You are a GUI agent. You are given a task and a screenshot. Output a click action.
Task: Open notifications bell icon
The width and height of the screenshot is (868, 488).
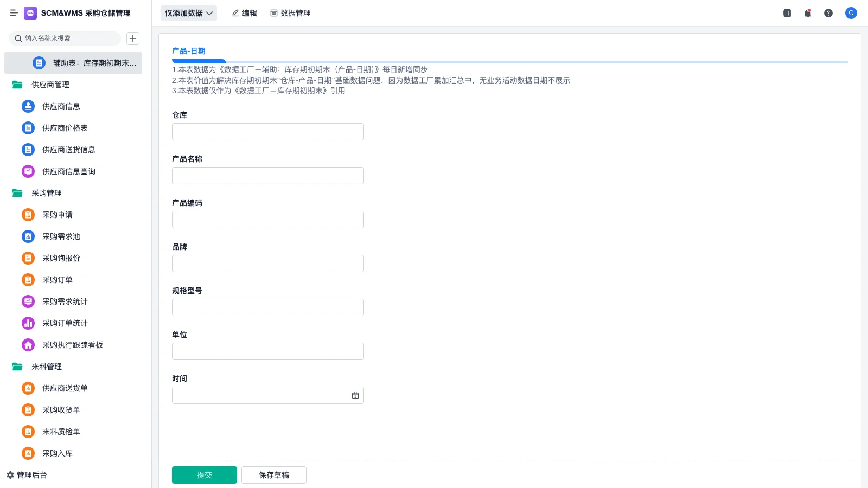coord(808,13)
